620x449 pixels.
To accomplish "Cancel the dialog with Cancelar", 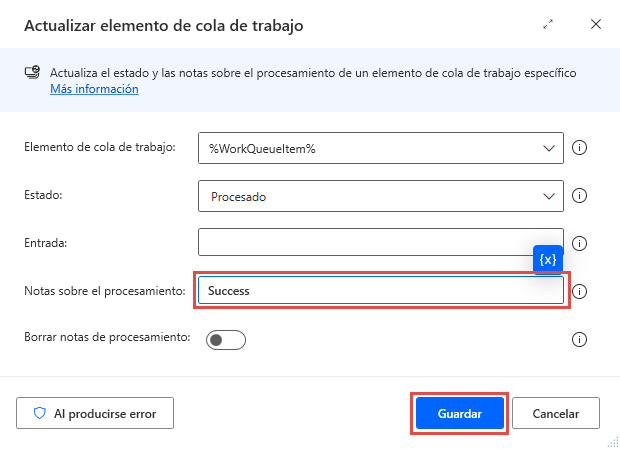I will point(556,413).
